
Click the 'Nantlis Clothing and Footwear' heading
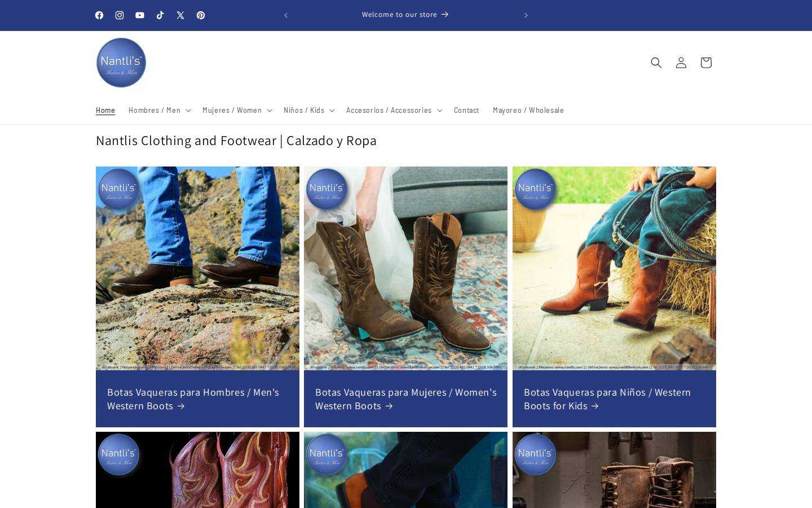coord(236,141)
